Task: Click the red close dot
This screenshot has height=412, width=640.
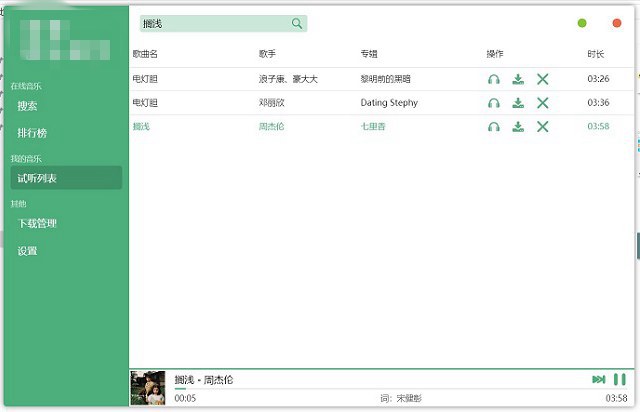Action: click(x=617, y=23)
